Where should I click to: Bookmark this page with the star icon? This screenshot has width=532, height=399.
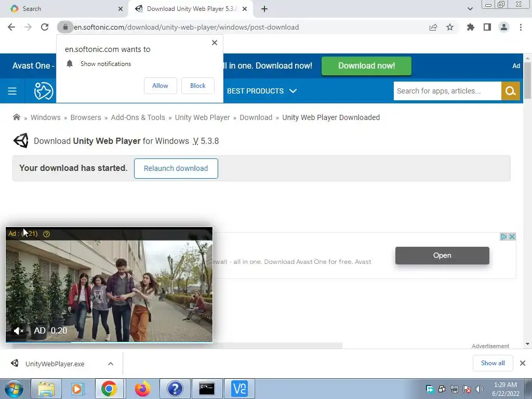[x=450, y=27]
